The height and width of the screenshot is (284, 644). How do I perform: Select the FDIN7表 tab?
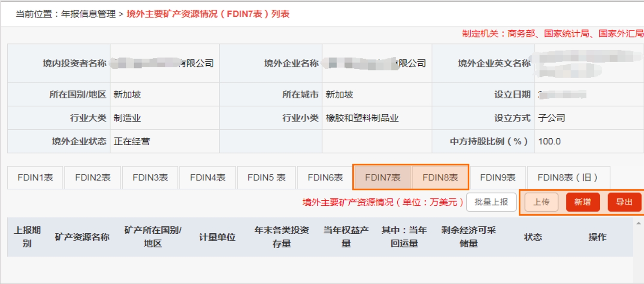pos(382,177)
